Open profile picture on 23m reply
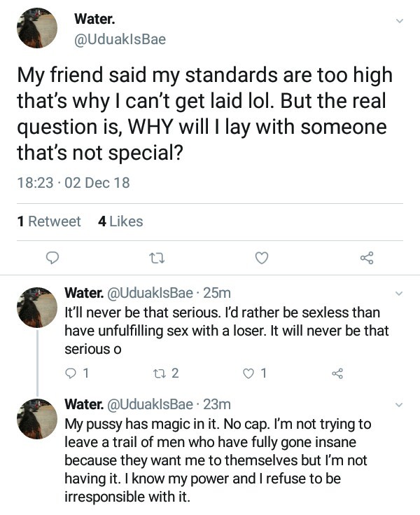The width and height of the screenshot is (420, 515). (37, 419)
